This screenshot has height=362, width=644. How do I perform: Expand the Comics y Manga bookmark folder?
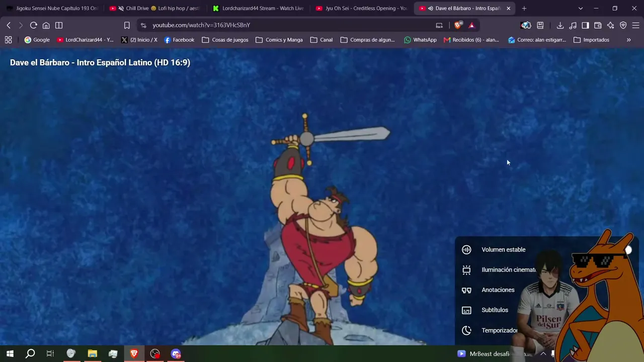279,40
